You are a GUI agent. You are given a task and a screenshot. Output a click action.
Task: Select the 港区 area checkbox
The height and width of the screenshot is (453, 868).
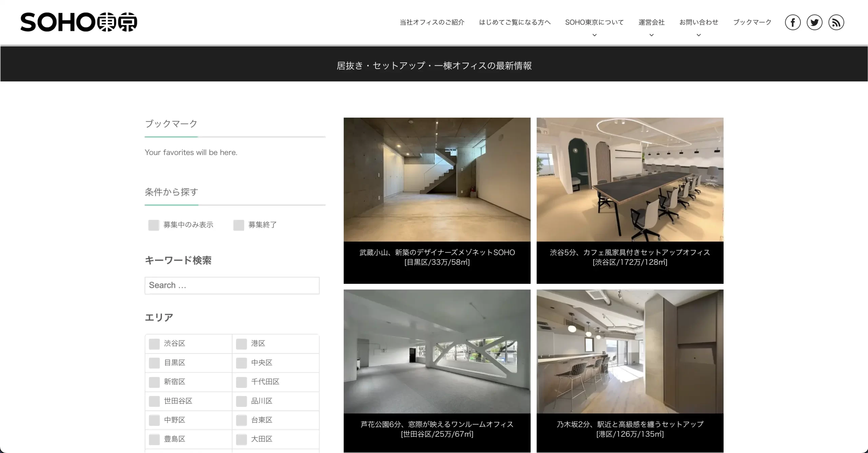[x=241, y=344]
